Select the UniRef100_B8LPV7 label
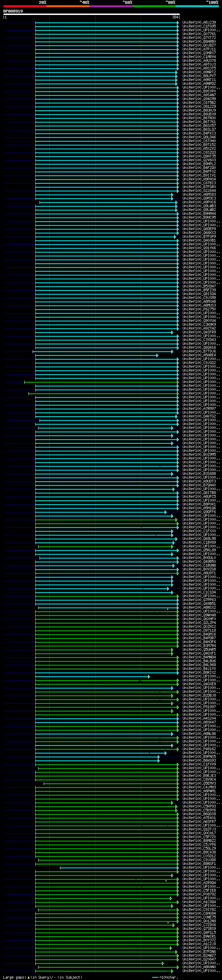222x980 pixels. (x=199, y=76)
